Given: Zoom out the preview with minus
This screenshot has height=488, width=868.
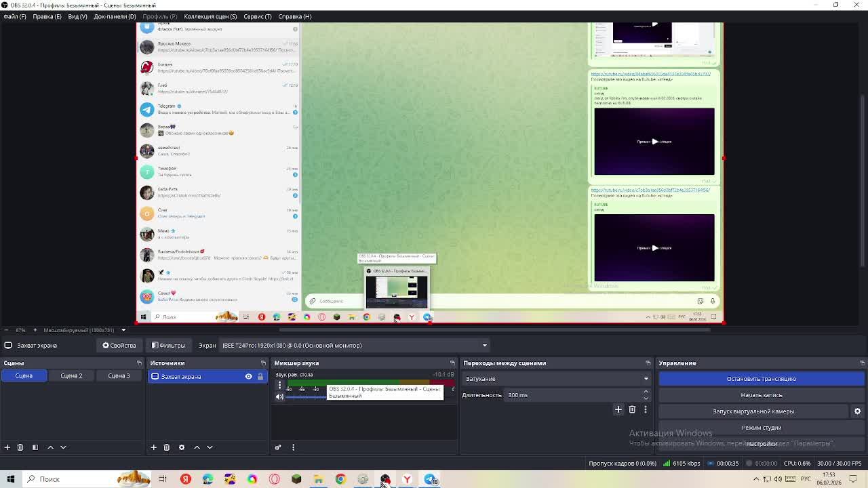Looking at the screenshot, I should click(7, 330).
